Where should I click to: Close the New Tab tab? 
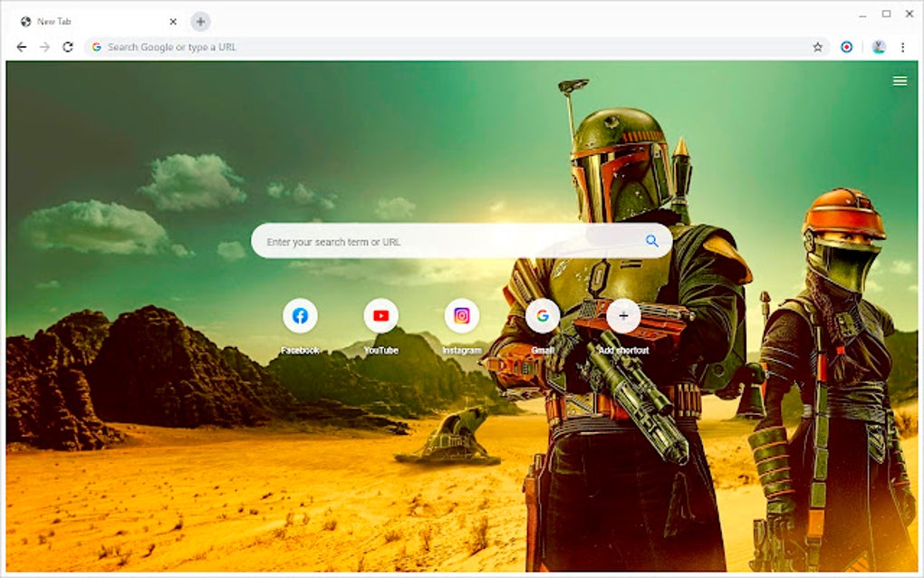tap(173, 22)
